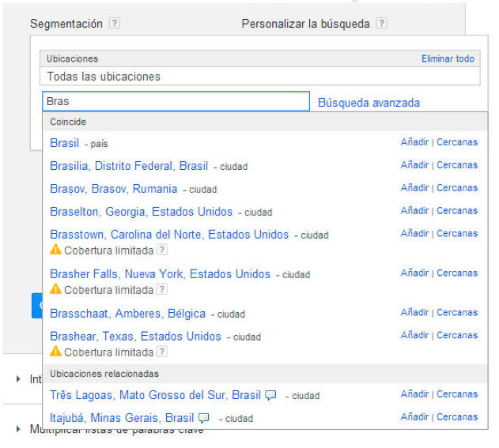Click help icon for Brasher Falls Cobertura limitada
This screenshot has width=499, height=448.
pos(161,289)
